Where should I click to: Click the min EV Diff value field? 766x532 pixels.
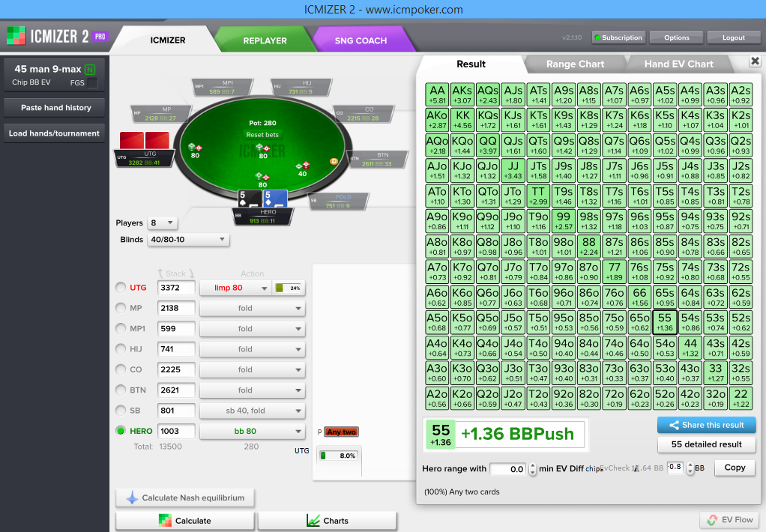(508, 469)
